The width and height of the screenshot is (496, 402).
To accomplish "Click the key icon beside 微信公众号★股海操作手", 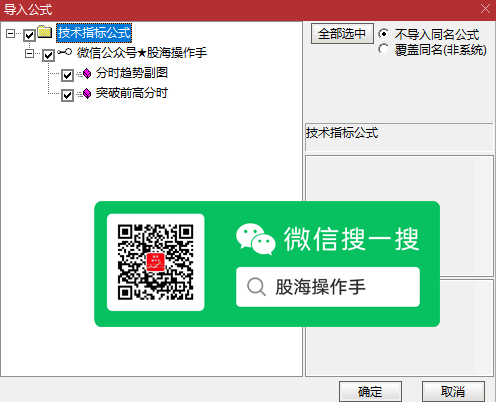I will (64, 52).
